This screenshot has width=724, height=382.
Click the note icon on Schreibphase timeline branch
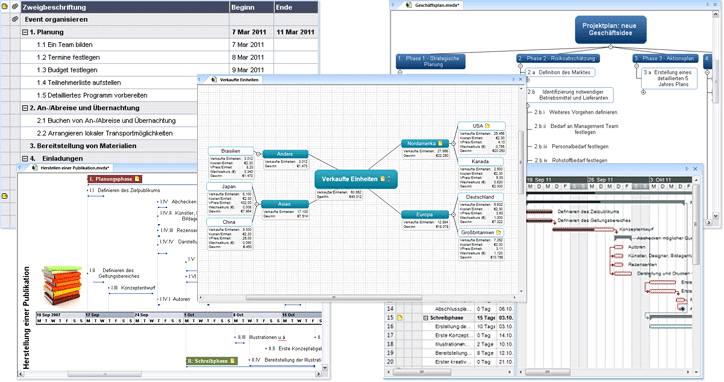[233, 361]
